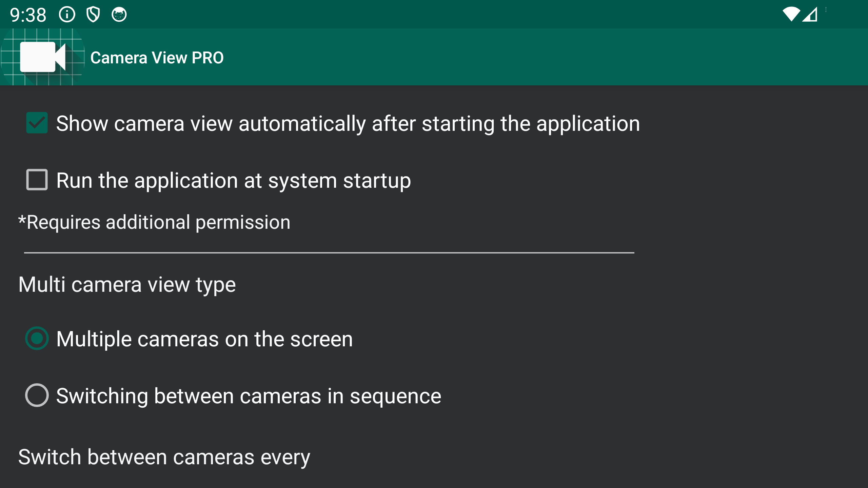The image size is (868, 488).
Task: Enable the run at system startup checkbox
Action: point(37,180)
